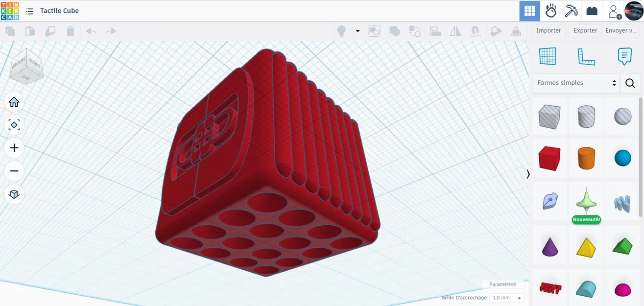Screen dimensions: 644x306
Task: Click the Mirror tool icon
Action: pyautogui.click(x=455, y=31)
